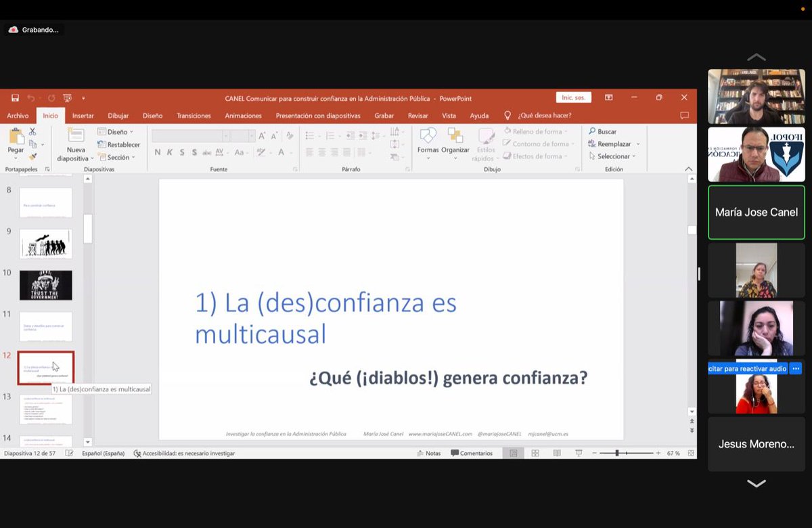
Task: Click the font color A icon
Action: (281, 152)
